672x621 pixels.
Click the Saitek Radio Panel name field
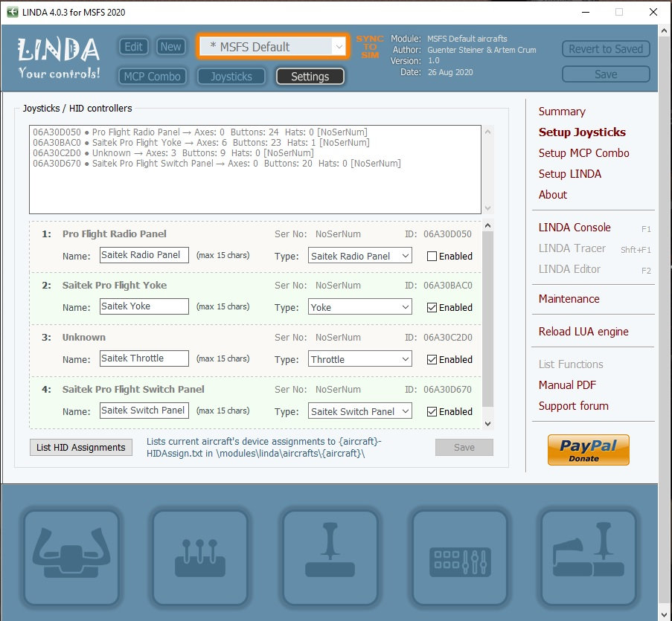click(144, 255)
